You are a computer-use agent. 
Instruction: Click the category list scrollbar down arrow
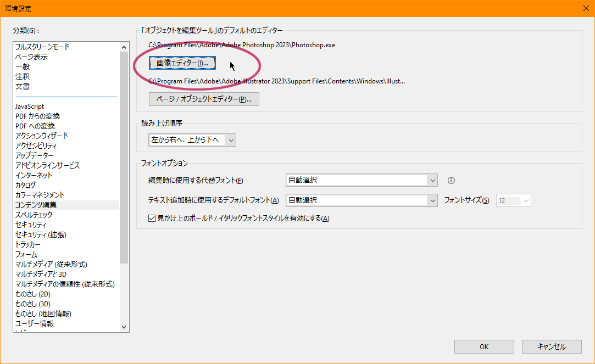coord(124,327)
